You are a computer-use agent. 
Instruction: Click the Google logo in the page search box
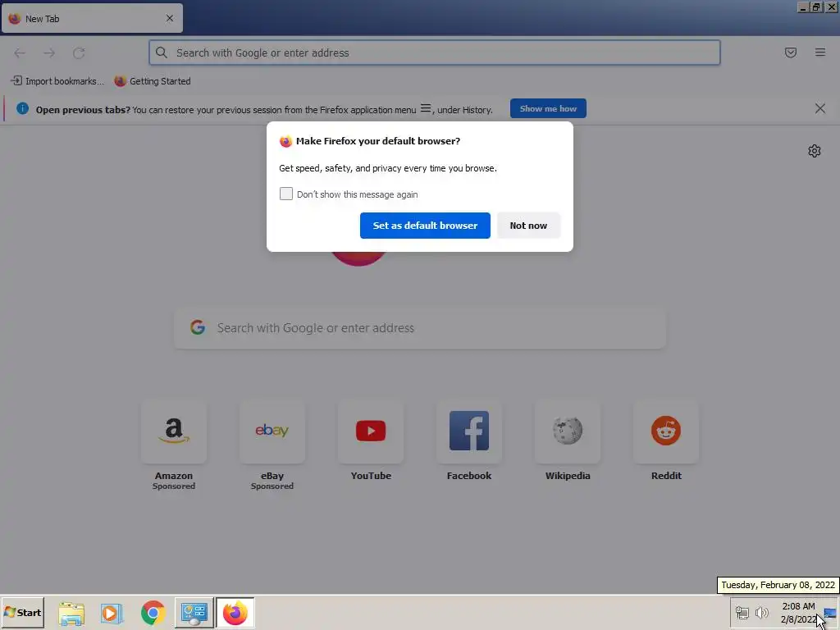pyautogui.click(x=198, y=327)
